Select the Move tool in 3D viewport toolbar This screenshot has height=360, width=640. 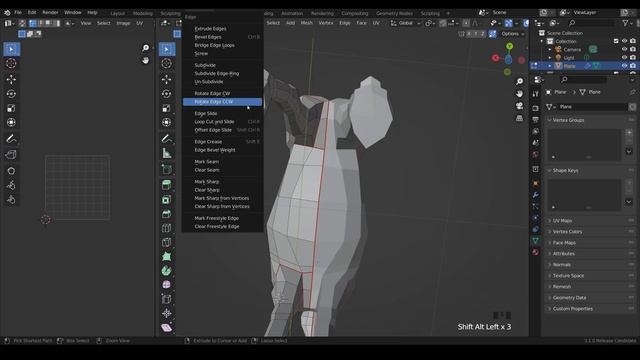pos(167,79)
